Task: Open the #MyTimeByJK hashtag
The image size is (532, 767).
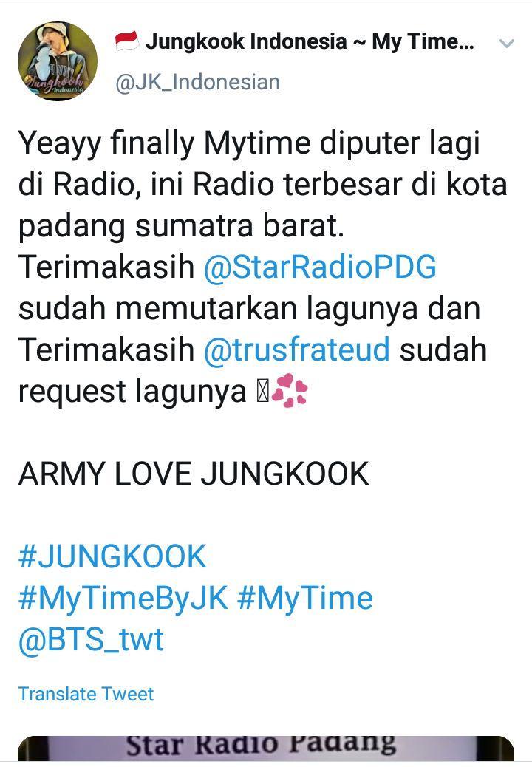Action: click(123, 599)
